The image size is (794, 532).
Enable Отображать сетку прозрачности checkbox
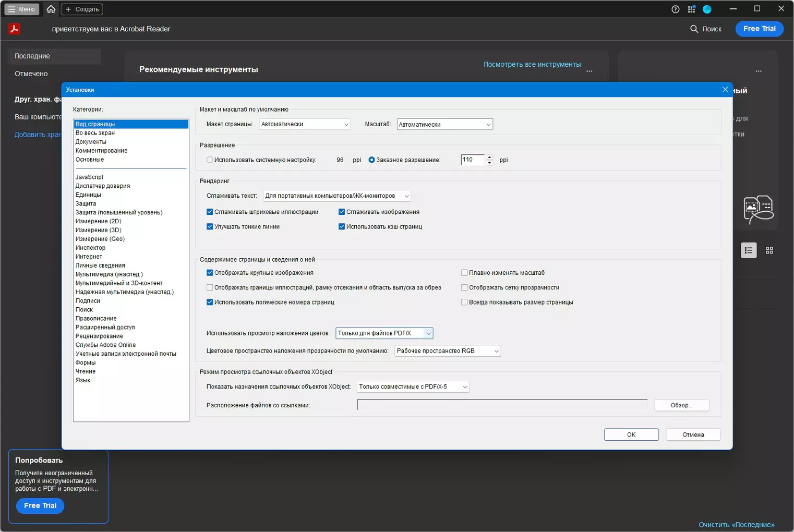click(464, 287)
